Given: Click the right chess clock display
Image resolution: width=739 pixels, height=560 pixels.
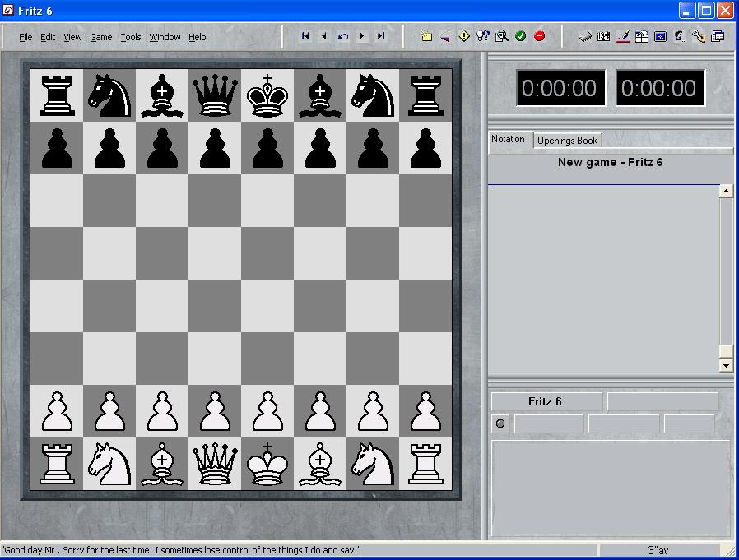Looking at the screenshot, I should (x=660, y=88).
